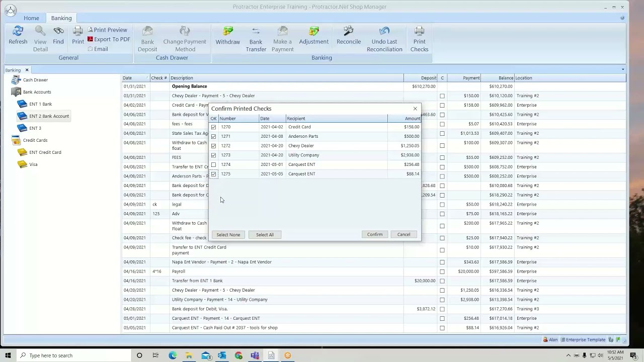Open Print Preview
644x362 pixels.
tap(107, 30)
